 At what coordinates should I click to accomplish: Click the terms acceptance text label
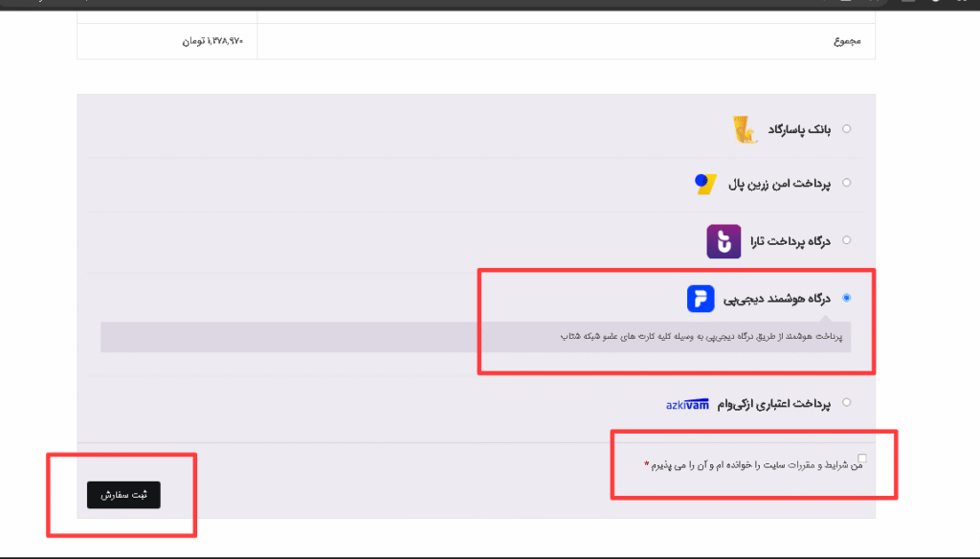tap(756, 466)
